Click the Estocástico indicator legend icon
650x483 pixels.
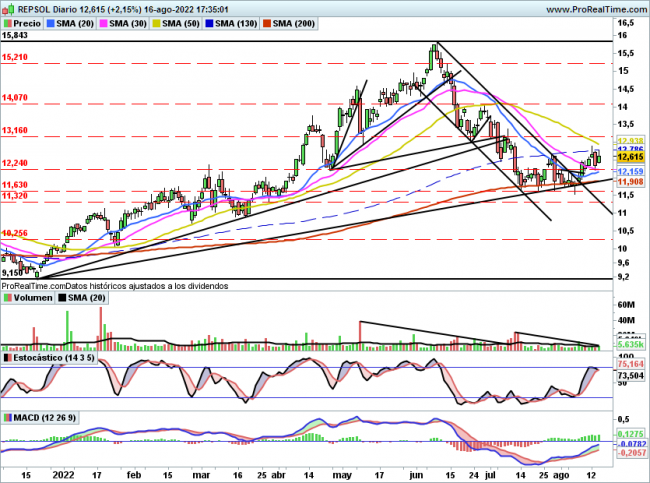[x=7, y=357]
